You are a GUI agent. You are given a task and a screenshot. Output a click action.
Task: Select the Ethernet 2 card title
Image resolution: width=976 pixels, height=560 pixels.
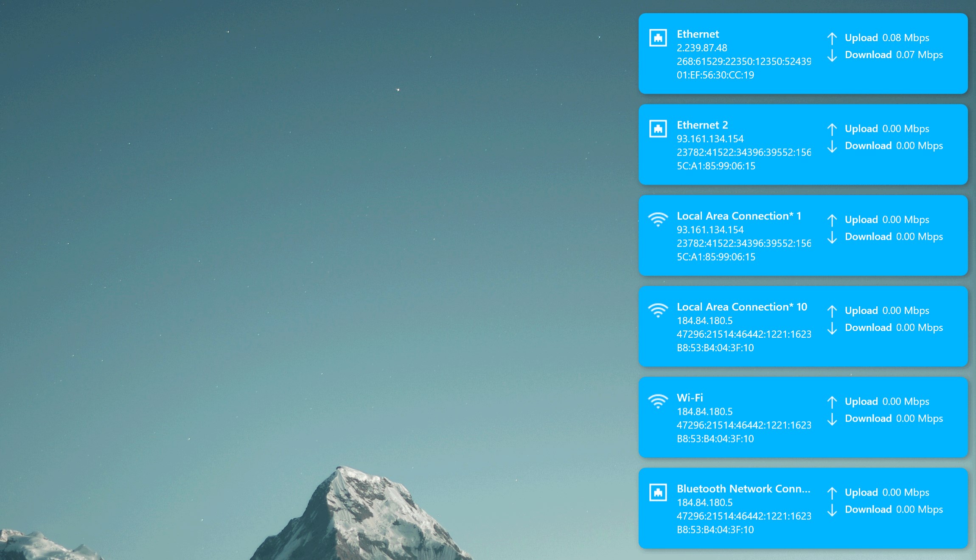pos(702,125)
